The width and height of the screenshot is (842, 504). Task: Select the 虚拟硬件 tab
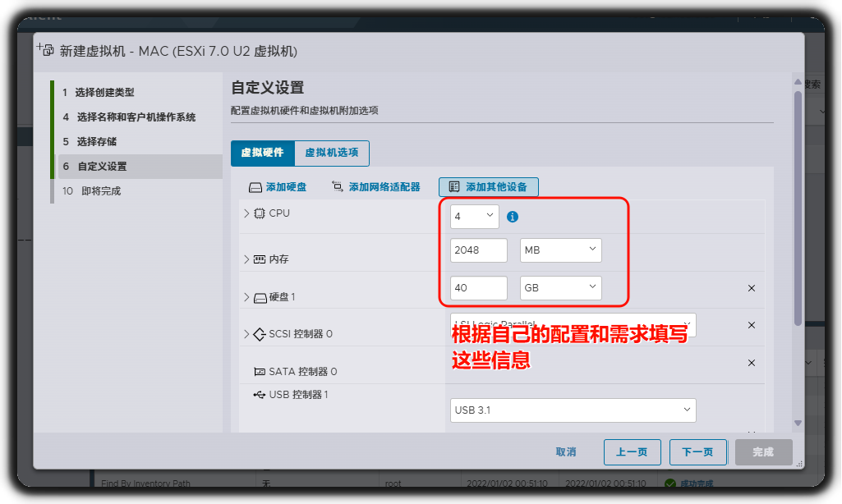[x=262, y=153]
